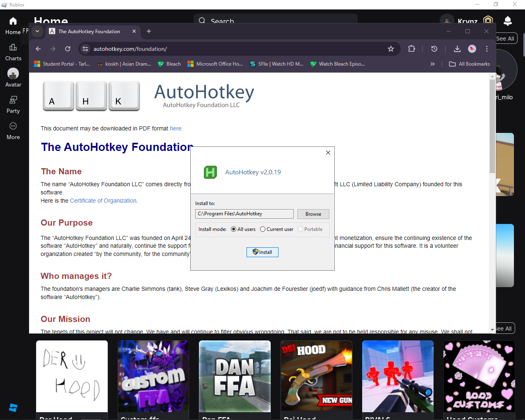Open the browser profile avatar

pyautogui.click(x=472, y=49)
